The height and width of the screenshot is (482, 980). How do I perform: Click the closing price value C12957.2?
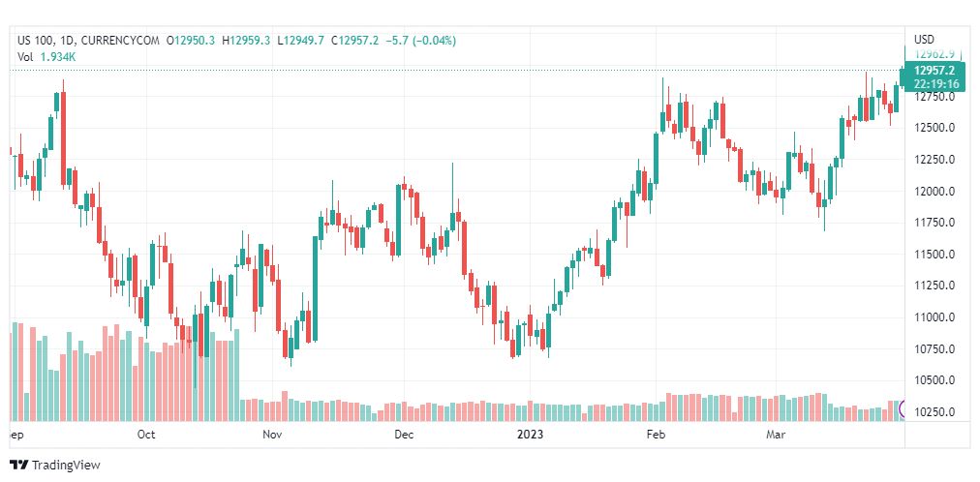(x=354, y=41)
